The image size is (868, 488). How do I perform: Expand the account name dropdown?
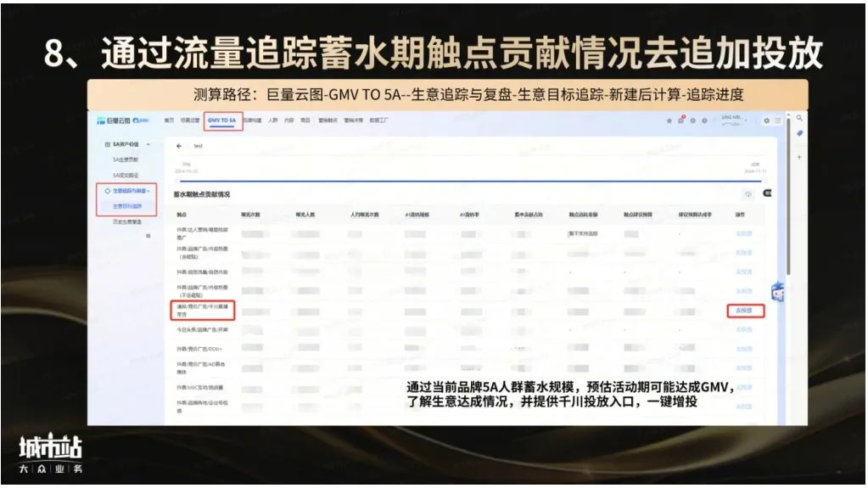pyautogui.click(x=734, y=121)
